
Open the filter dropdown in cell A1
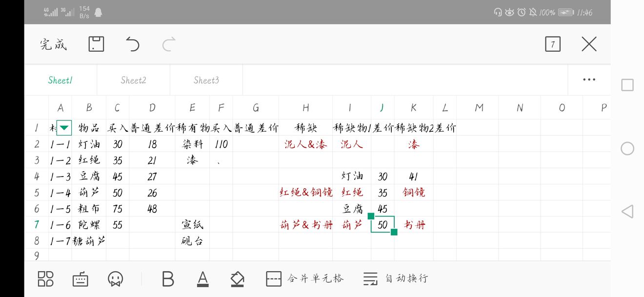pyautogui.click(x=64, y=128)
